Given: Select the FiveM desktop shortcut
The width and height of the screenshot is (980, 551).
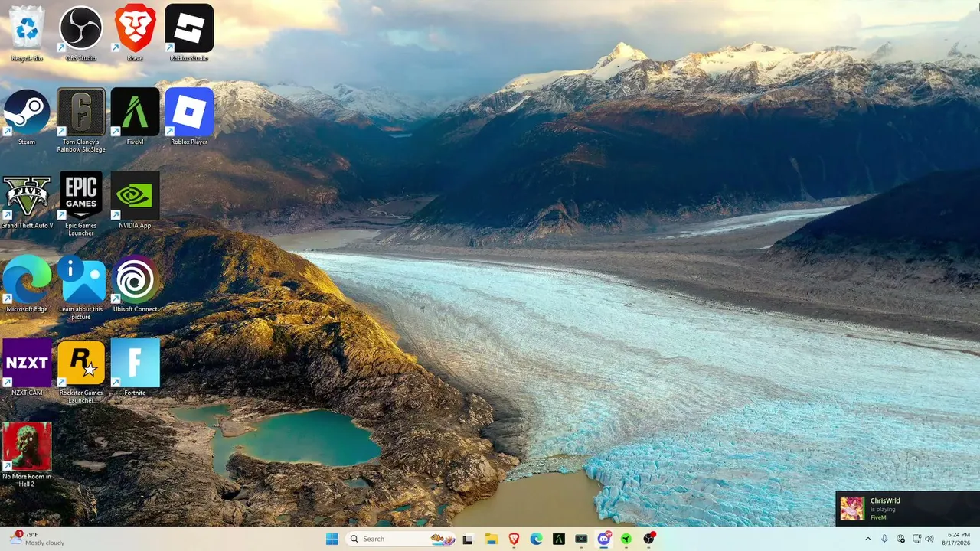Looking at the screenshot, I should tap(135, 116).
